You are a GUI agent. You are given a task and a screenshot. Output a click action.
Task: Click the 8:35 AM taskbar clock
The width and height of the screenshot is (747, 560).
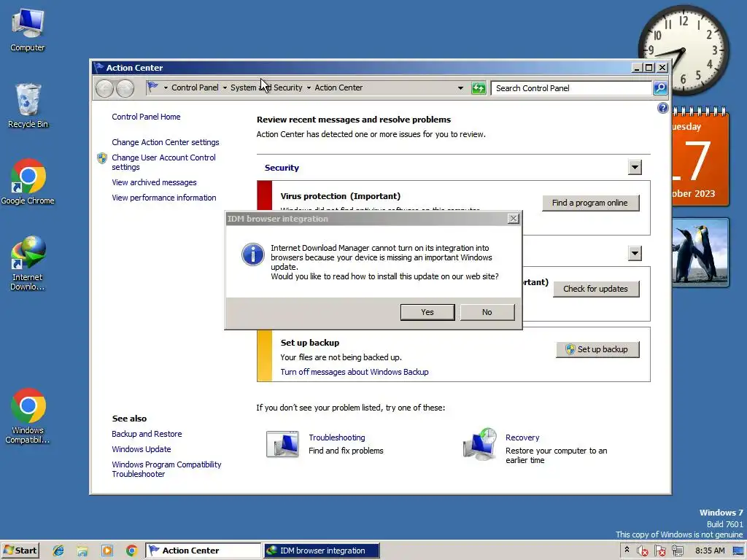pos(710,551)
